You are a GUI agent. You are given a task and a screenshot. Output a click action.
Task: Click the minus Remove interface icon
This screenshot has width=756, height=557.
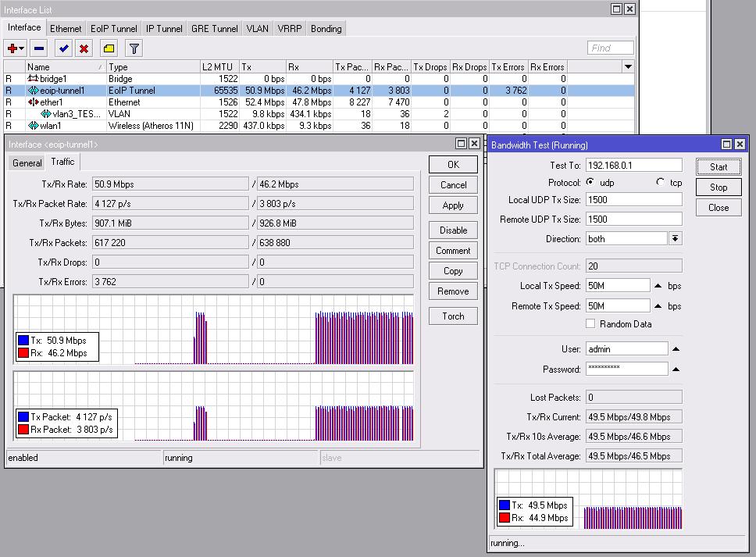click(x=39, y=48)
